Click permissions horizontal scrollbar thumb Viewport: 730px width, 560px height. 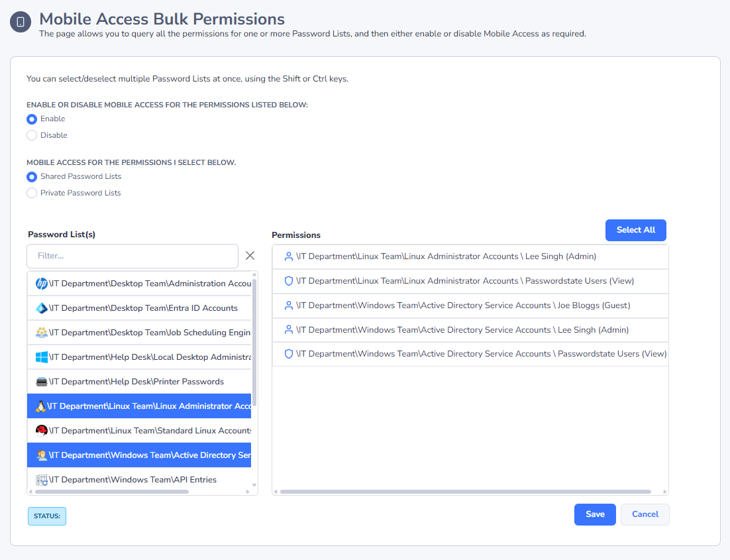tap(466, 492)
